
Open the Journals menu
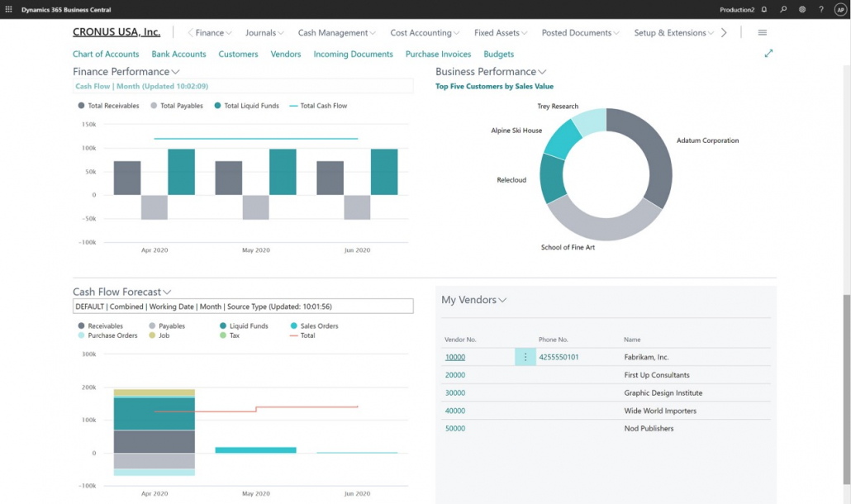[264, 32]
